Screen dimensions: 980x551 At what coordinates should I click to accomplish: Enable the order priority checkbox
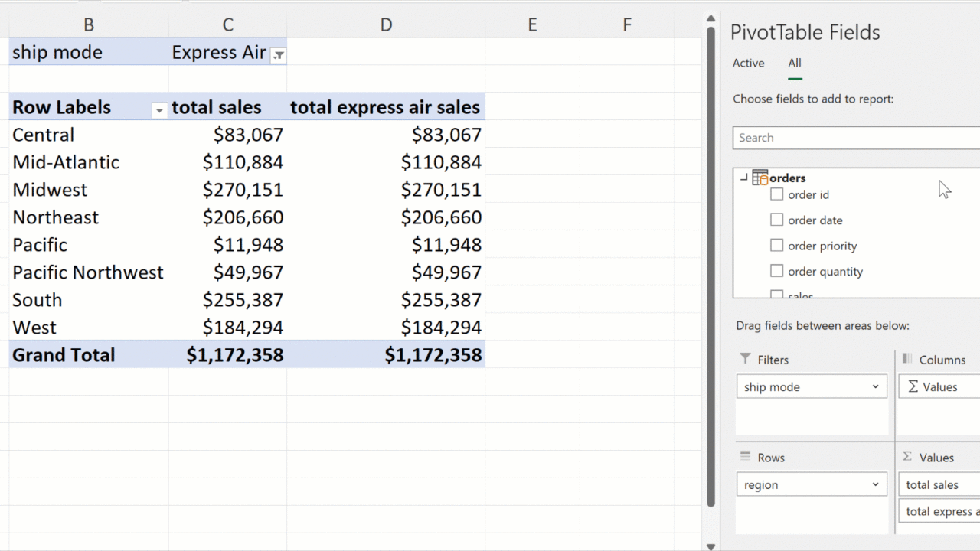tap(777, 246)
